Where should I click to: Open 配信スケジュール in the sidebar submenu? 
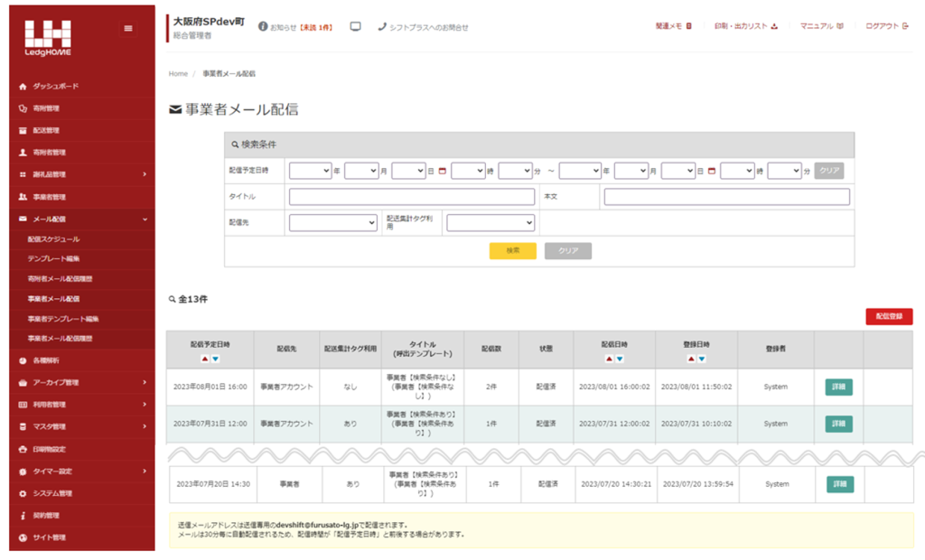53,239
